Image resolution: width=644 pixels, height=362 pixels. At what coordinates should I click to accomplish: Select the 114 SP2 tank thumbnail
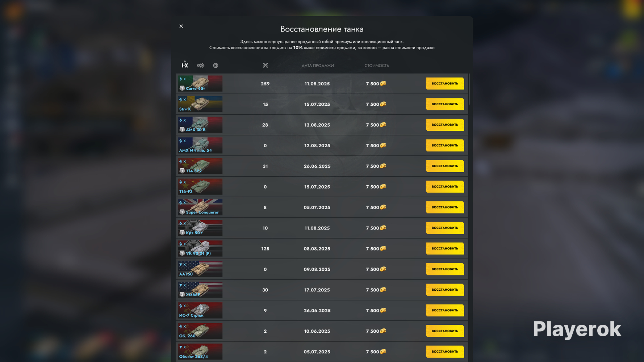coord(200,166)
